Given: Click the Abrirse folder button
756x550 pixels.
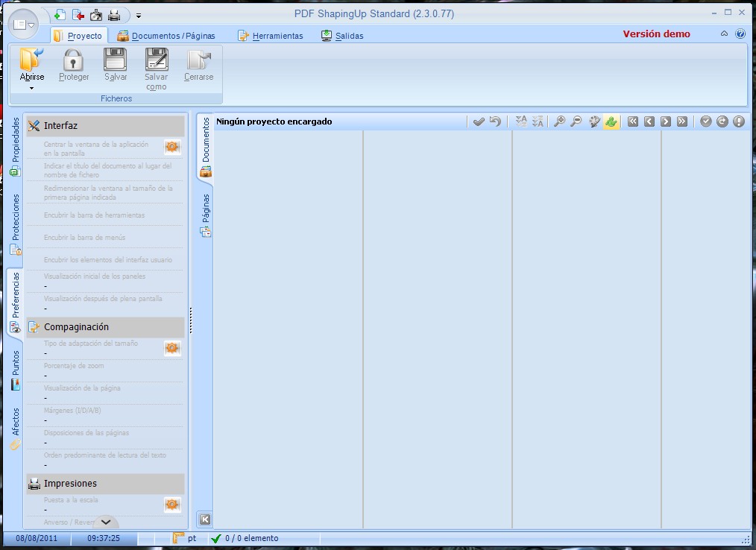Looking at the screenshot, I should tap(32, 65).
